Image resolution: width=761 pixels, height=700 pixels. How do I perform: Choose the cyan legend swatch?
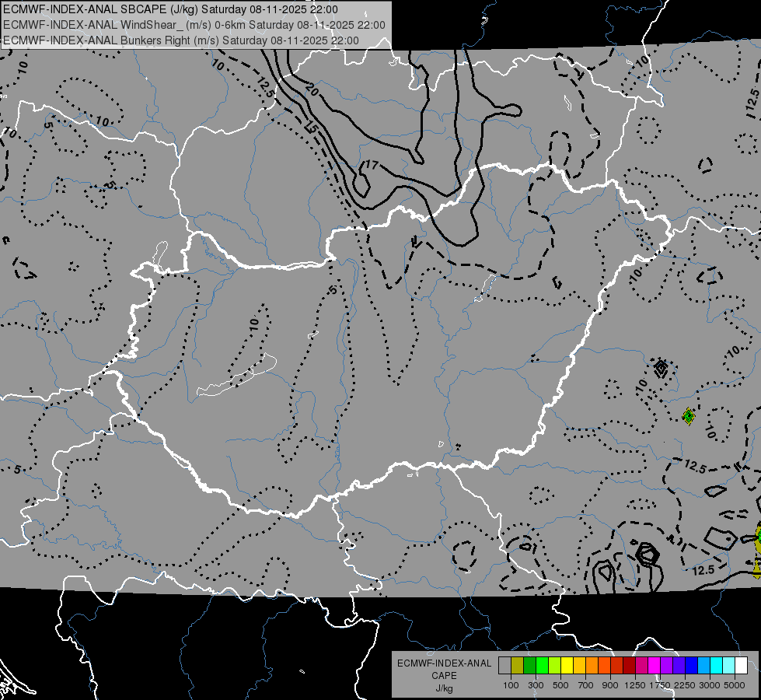point(717,665)
